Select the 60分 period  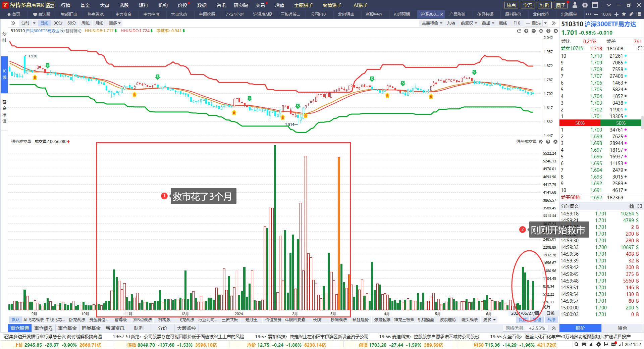[x=72, y=23]
